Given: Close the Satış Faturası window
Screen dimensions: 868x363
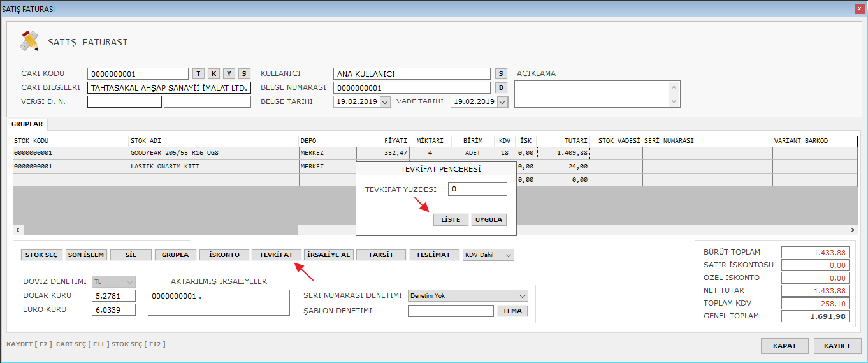Looking at the screenshot, I should coord(858,9).
